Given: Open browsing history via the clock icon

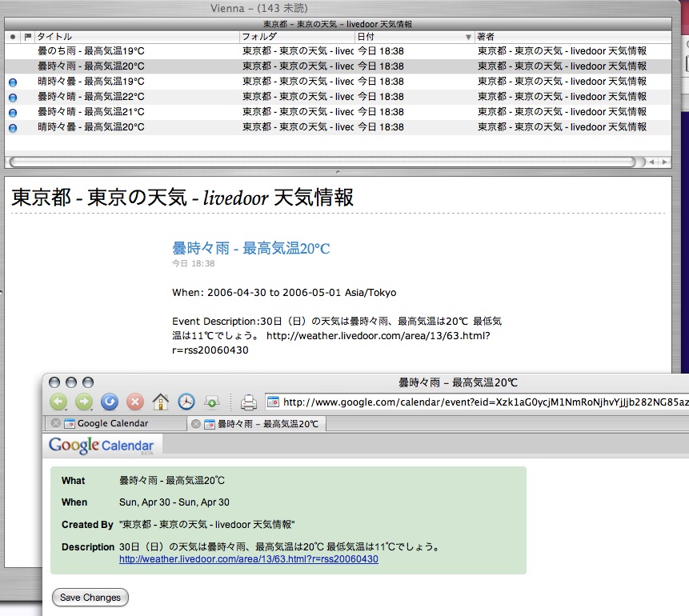Looking at the screenshot, I should pos(186,402).
